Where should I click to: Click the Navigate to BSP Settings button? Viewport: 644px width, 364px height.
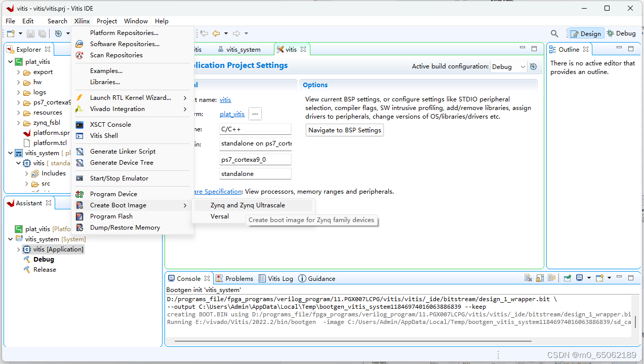click(x=344, y=130)
